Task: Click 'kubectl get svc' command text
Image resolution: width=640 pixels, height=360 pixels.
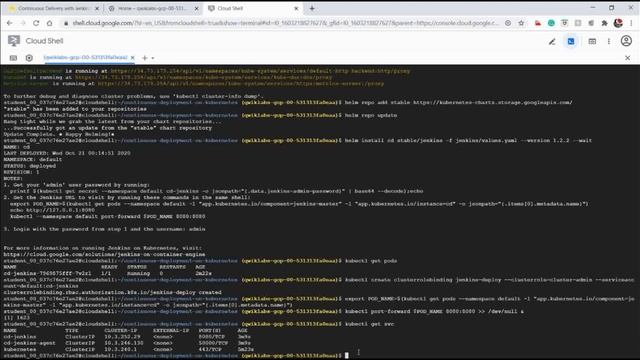Action: [x=370, y=324]
